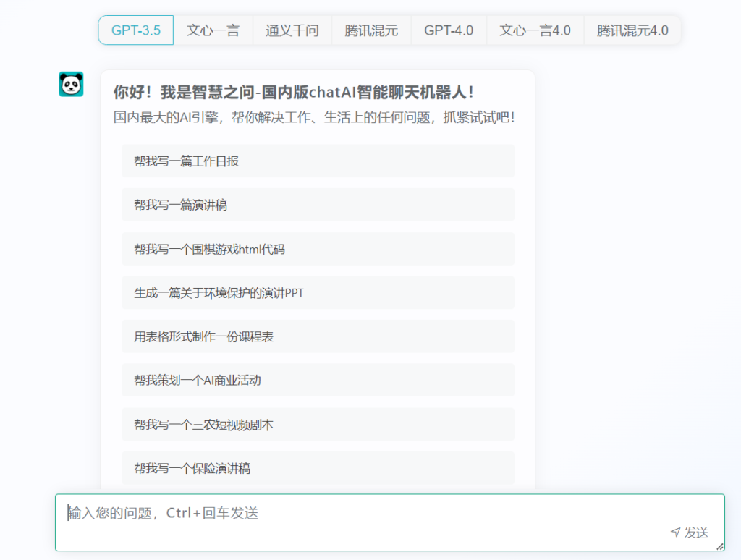
Task: Pick the prompt 帮我写一个三农短视频剧本
Action: (318, 425)
